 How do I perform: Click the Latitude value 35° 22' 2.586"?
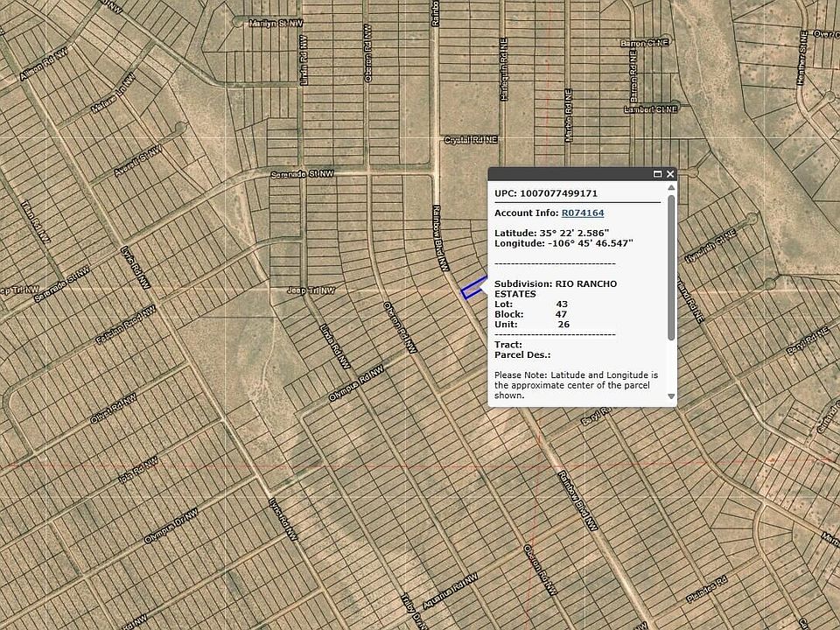574,234
